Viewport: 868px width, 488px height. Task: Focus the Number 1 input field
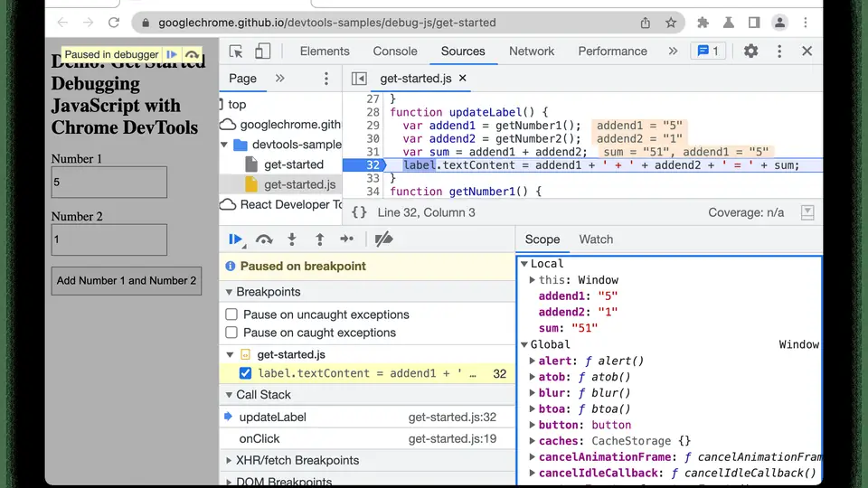tap(109, 182)
